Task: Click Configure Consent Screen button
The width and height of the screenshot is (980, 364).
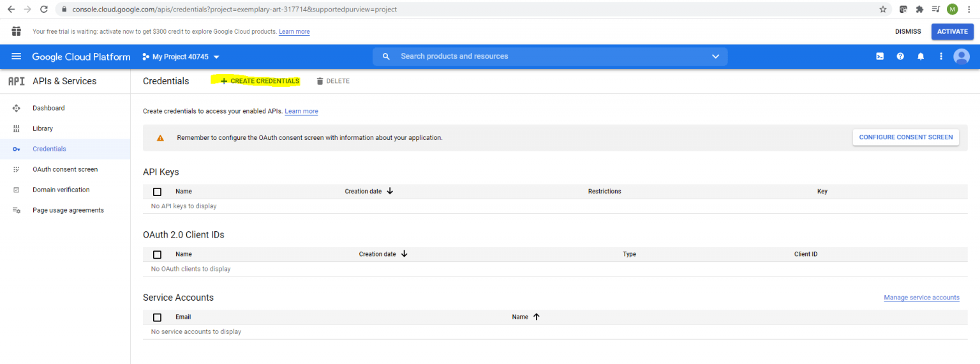Action: [905, 137]
